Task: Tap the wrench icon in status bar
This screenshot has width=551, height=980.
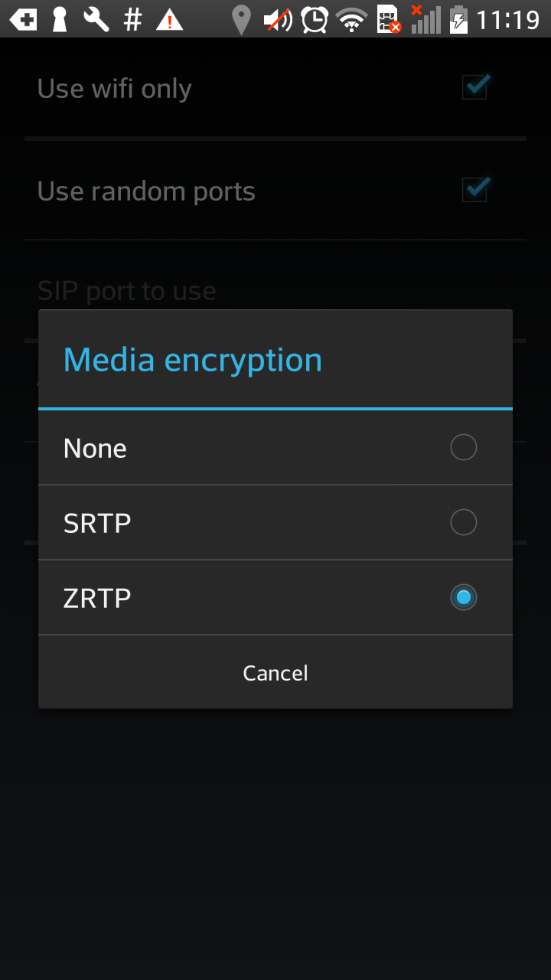Action: pos(96,20)
